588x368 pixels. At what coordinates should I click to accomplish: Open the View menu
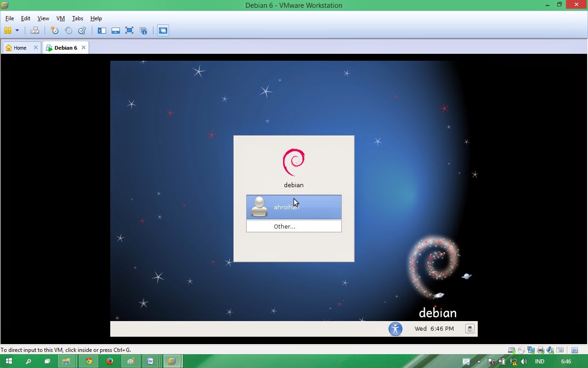click(43, 18)
